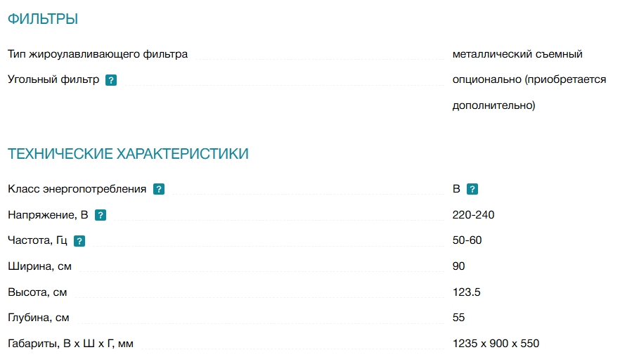Click the Угольный фильтр label text
This screenshot has height=364, width=620.
(53, 79)
